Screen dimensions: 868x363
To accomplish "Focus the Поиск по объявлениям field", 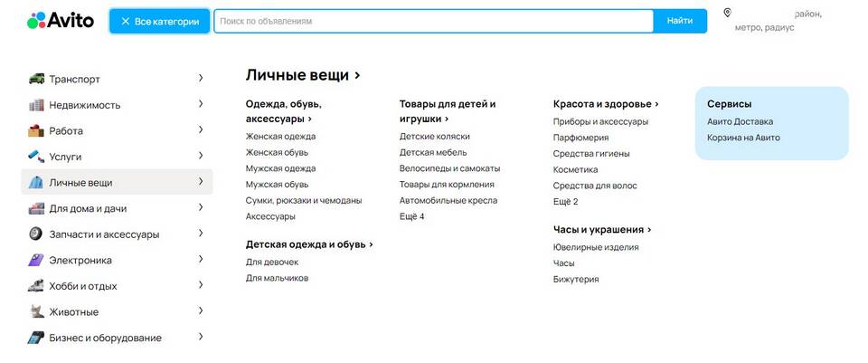I will (432, 21).
